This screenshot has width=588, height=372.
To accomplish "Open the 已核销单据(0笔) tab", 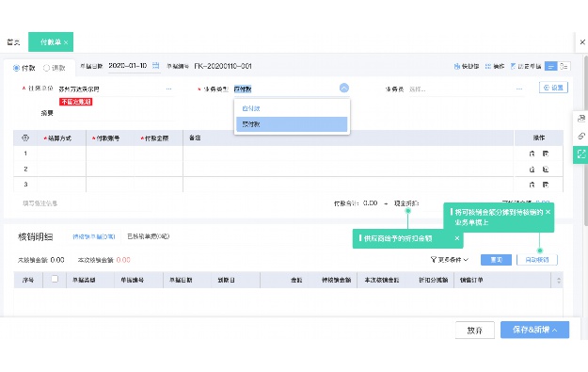I will 148,236.
